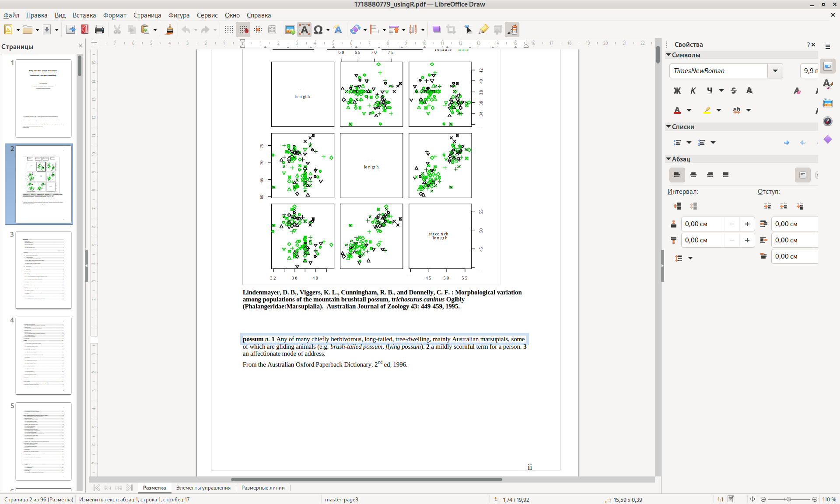Open the Вставка menu
The image size is (840, 504).
tap(84, 15)
